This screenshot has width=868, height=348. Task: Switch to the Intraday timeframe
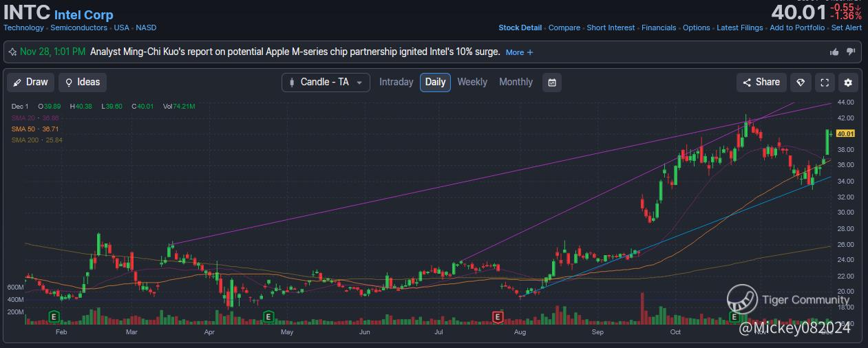point(396,82)
